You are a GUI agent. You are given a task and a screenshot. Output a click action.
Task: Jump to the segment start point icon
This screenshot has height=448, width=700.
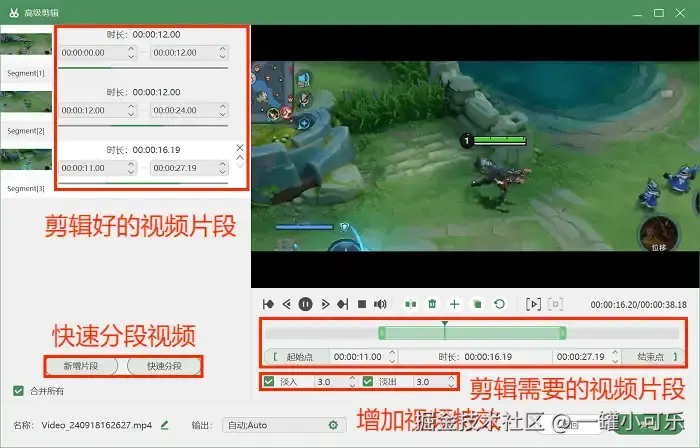pos(268,304)
